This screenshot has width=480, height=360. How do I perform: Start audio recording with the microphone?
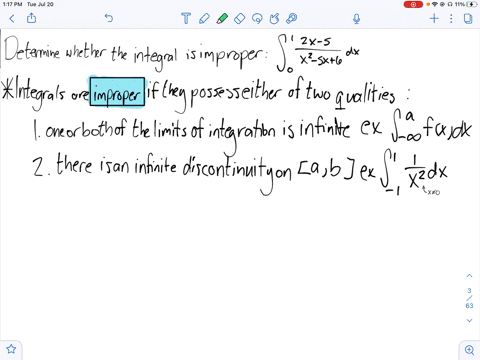tap(356, 18)
